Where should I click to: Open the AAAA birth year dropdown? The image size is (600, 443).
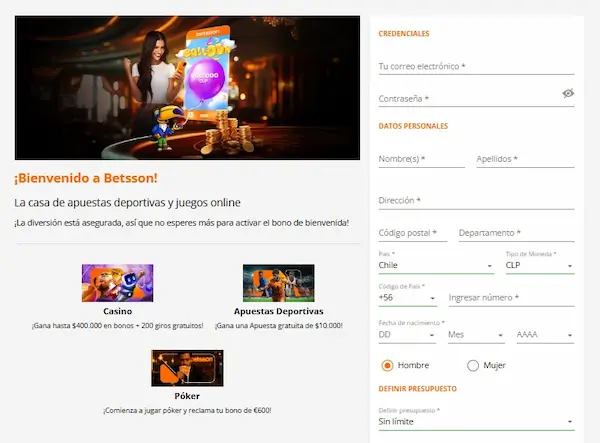coord(545,335)
